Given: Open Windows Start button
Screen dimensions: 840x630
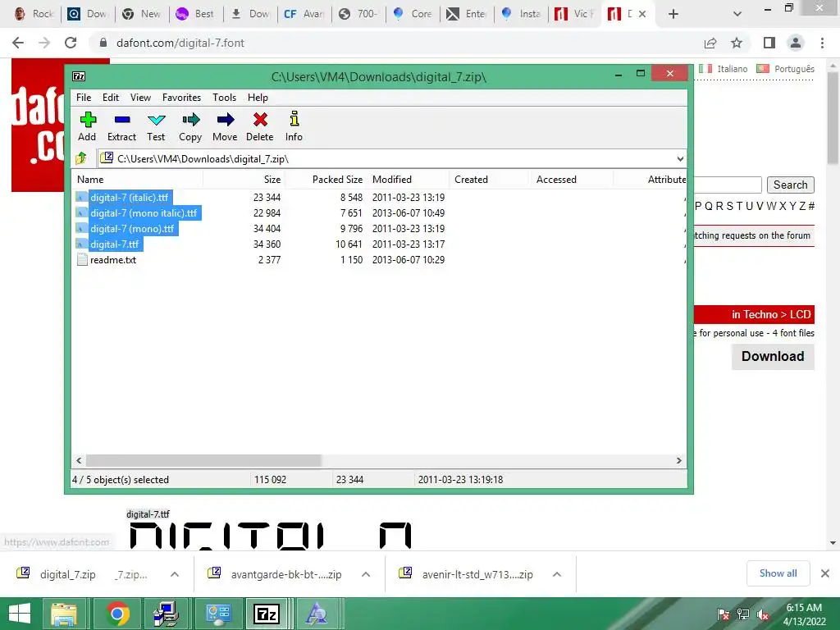Looking at the screenshot, I should (20, 614).
